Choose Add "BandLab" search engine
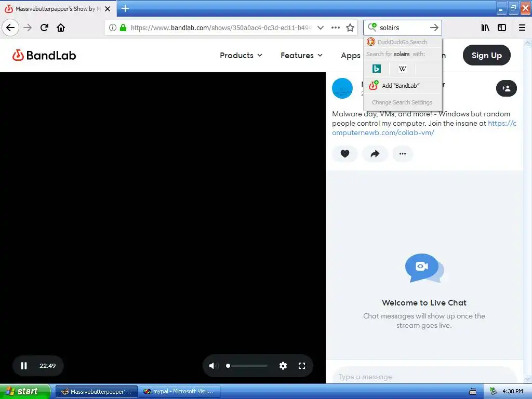 click(x=403, y=86)
